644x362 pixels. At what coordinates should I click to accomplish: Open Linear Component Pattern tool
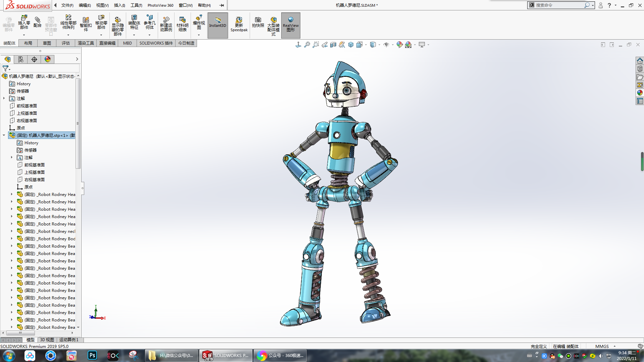coord(68,22)
